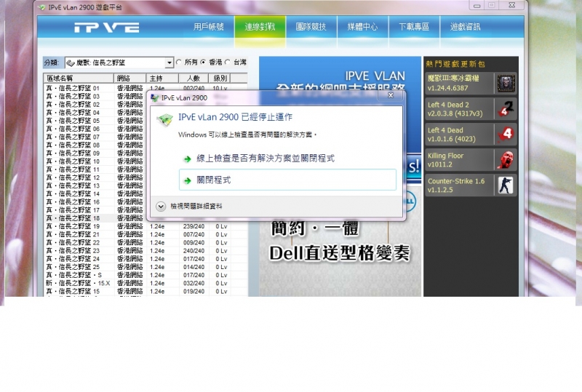Click the Killing Floor game icon

pyautogui.click(x=506, y=160)
